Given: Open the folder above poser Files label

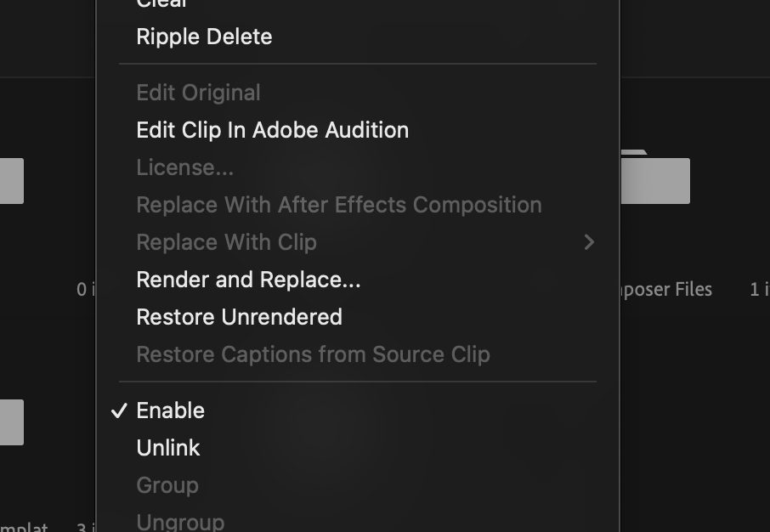Looking at the screenshot, I should (x=656, y=180).
